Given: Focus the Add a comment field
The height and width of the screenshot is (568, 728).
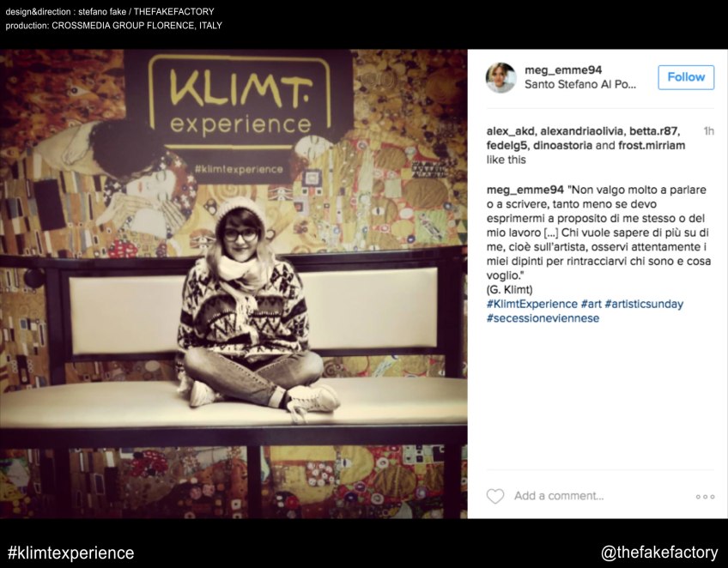Looking at the screenshot, I should 599,496.
